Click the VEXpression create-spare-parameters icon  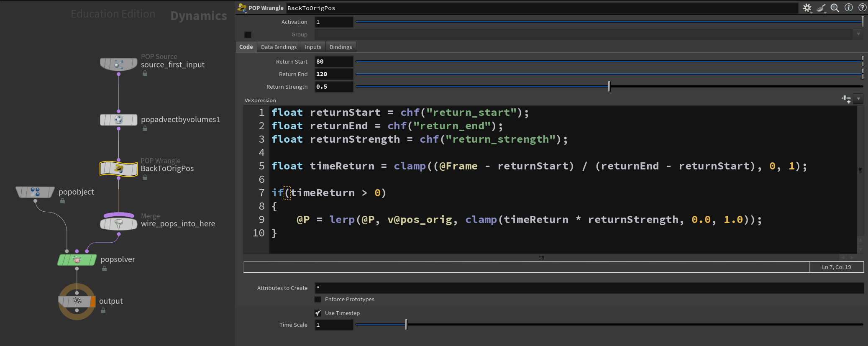[x=846, y=99]
